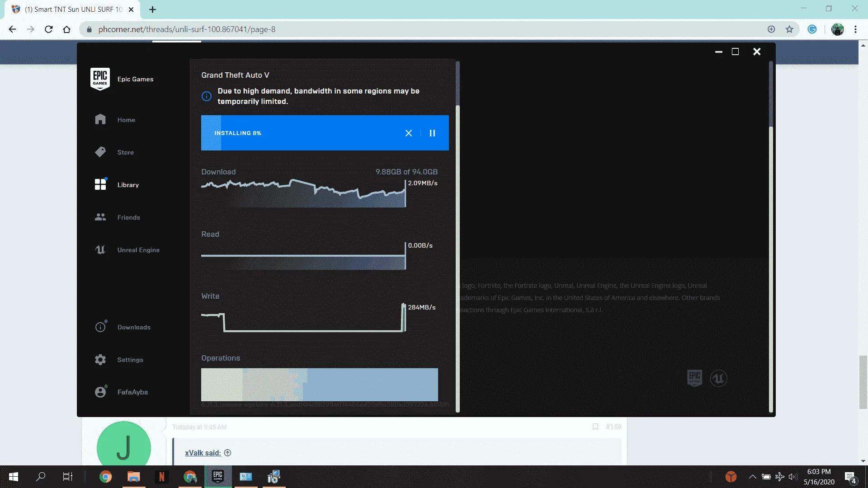Click the address bar URL field
Image resolution: width=868 pixels, height=488 pixels.
[425, 29]
